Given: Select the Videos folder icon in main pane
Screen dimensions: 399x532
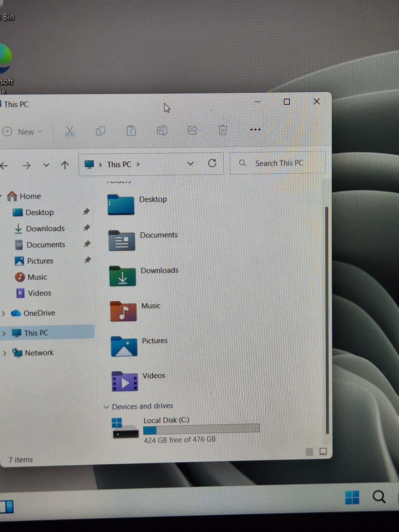Looking at the screenshot, I should pyautogui.click(x=125, y=381).
